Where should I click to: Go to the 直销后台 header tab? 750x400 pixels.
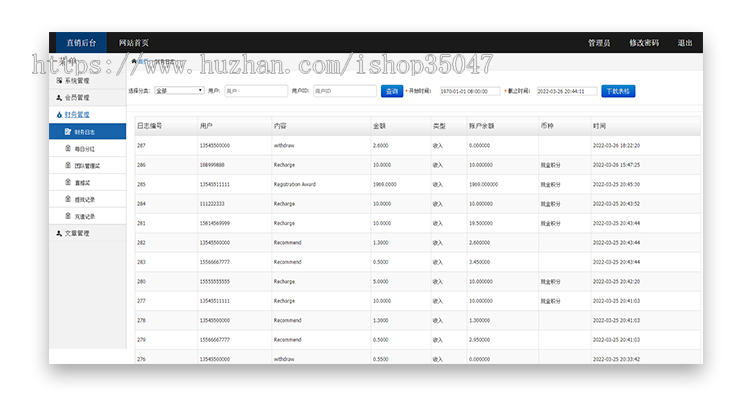(x=81, y=43)
